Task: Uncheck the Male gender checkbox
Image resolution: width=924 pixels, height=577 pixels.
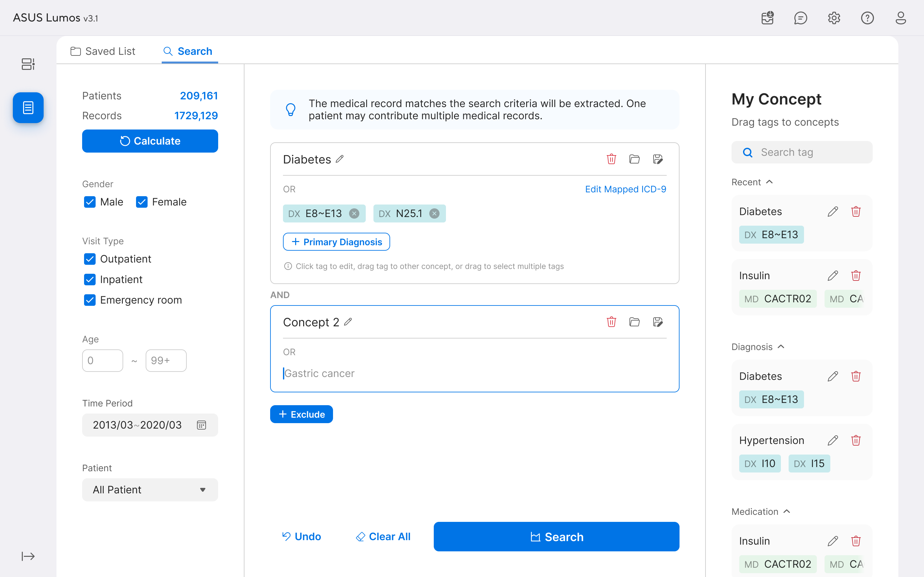Action: click(90, 202)
